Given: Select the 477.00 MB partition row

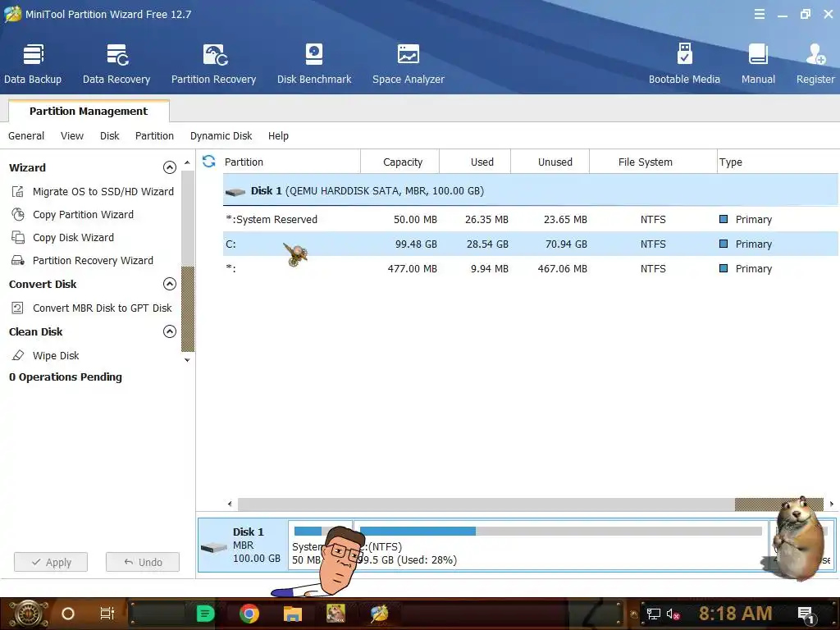Looking at the screenshot, I should click(531, 268).
